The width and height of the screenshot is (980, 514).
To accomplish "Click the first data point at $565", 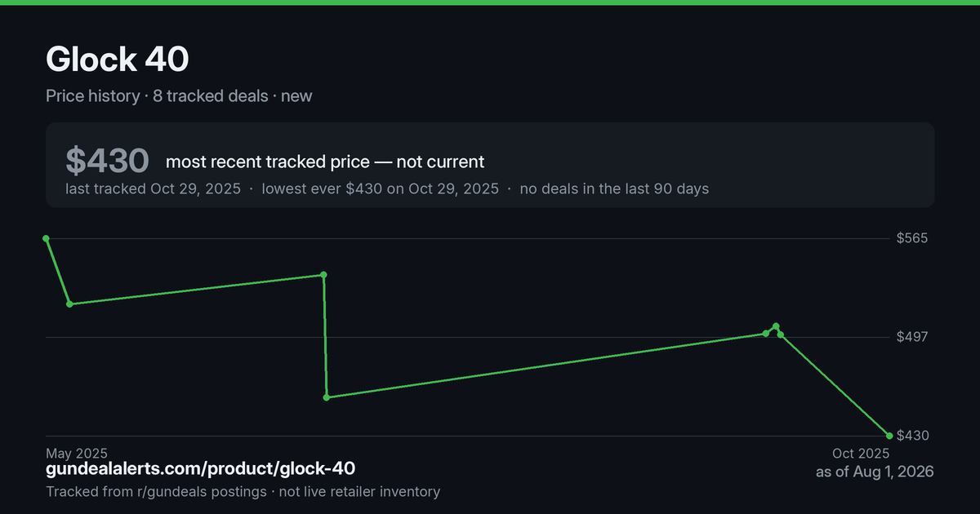I will point(47,238).
